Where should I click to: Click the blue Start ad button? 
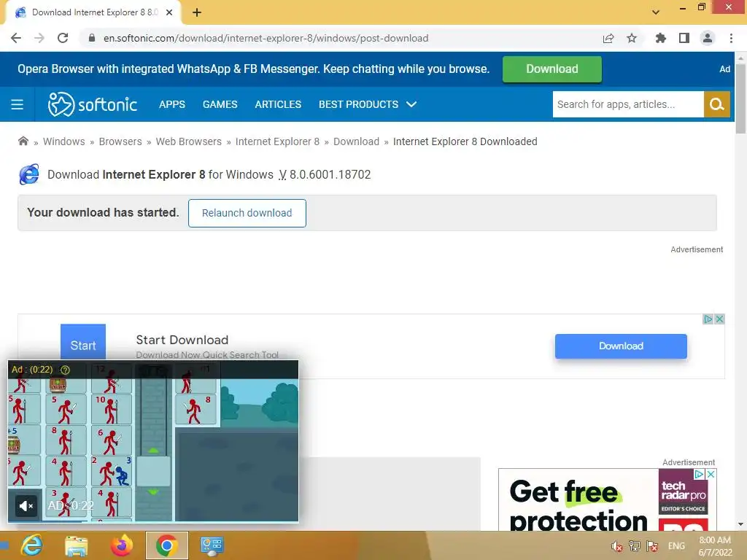coord(83,342)
